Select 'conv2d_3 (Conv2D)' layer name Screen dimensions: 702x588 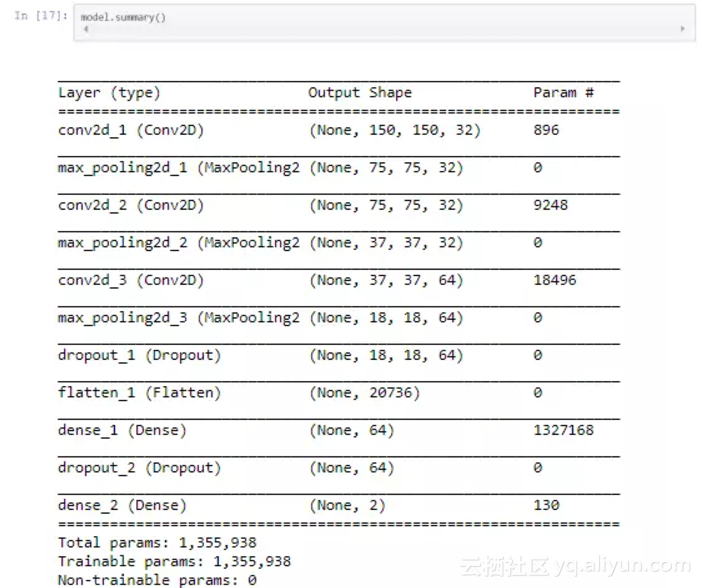pos(131,281)
